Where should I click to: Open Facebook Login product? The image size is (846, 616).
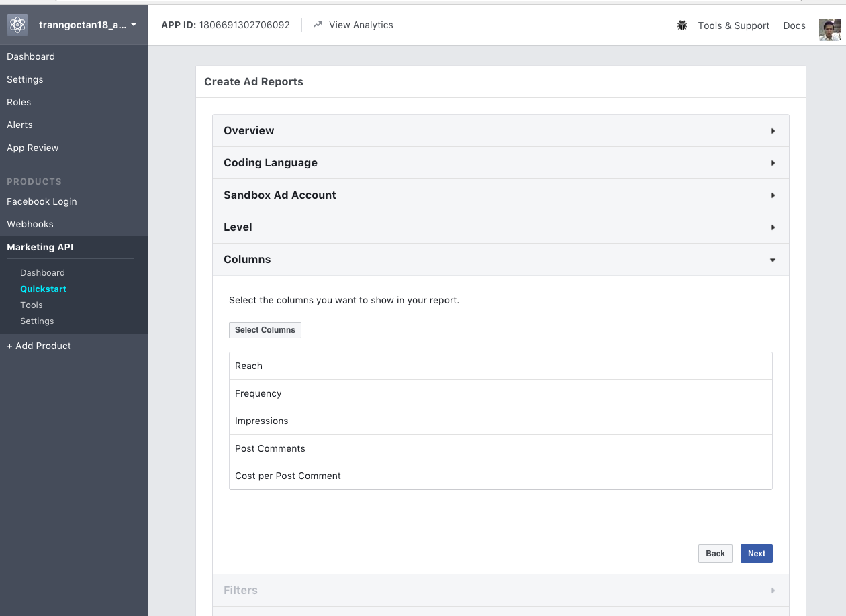[x=42, y=201]
